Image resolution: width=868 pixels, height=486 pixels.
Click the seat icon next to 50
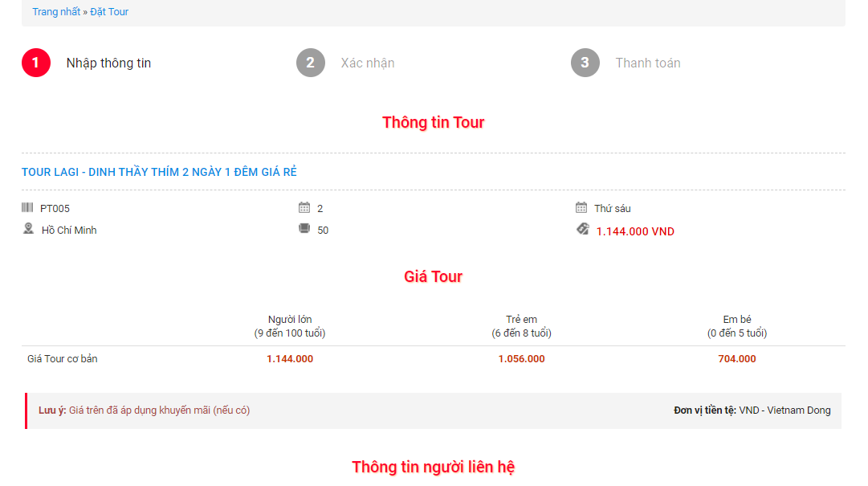304,229
